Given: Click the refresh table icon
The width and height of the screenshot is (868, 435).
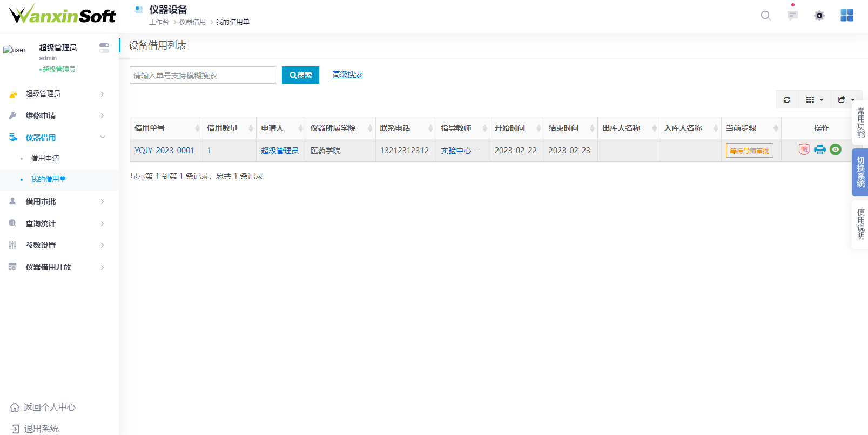Looking at the screenshot, I should [x=787, y=100].
